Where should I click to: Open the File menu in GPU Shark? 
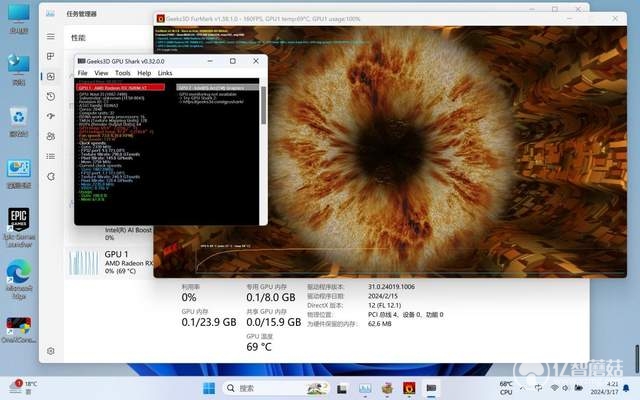point(82,73)
